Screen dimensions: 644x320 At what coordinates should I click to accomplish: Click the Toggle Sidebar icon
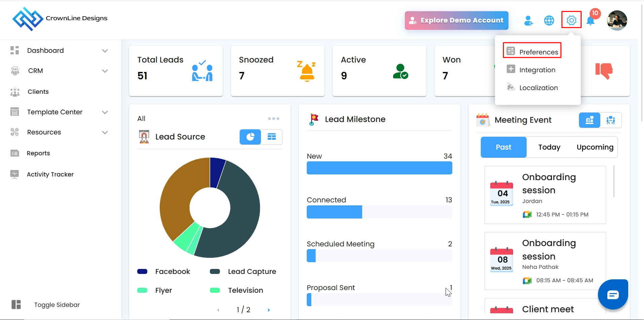click(16, 305)
